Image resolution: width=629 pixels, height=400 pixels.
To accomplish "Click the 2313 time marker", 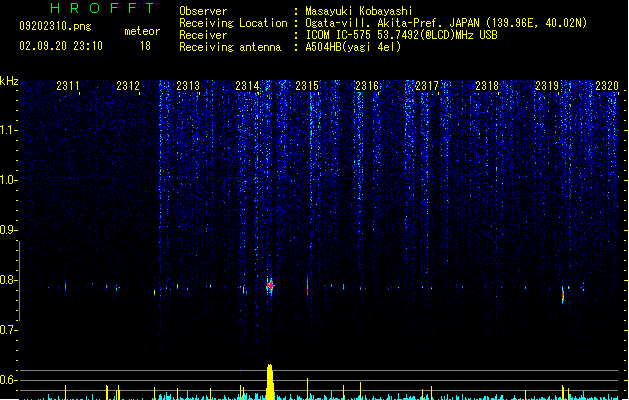I will (x=188, y=86).
